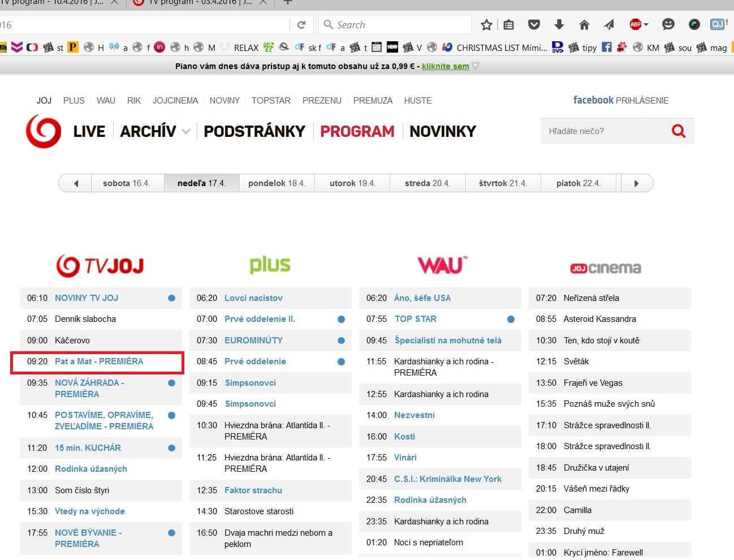Go to next days with right arrow
The image size is (734, 560).
point(637,183)
